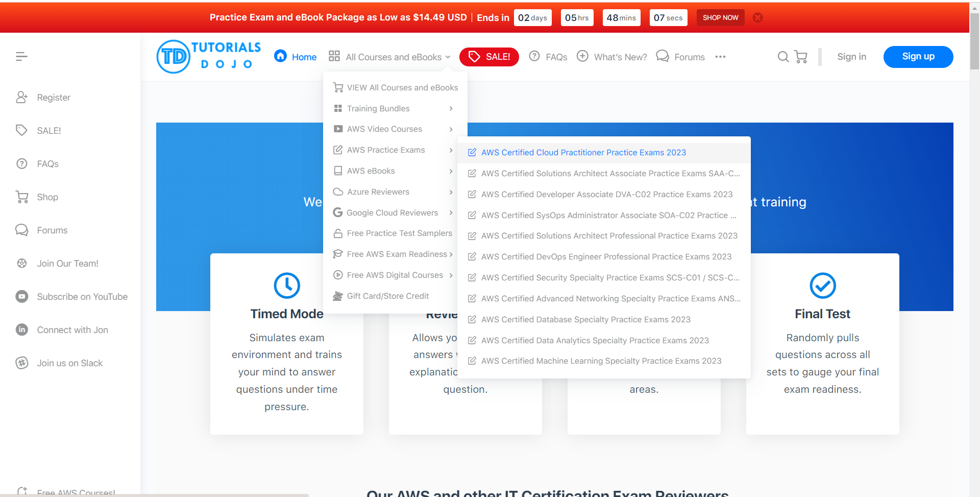Choose Gift Card/Store Credit menu item
Screen dimensions: 980x497
pyautogui.click(x=387, y=296)
